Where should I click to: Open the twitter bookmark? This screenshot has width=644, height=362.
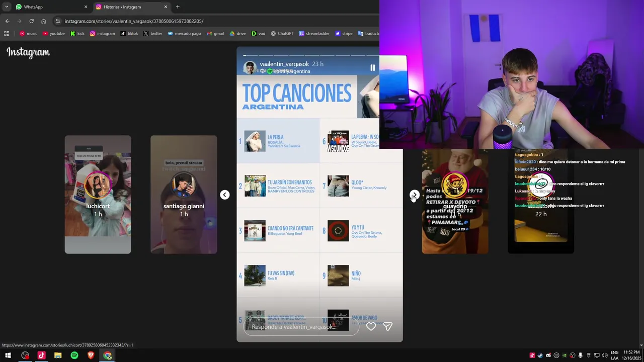tap(152, 34)
